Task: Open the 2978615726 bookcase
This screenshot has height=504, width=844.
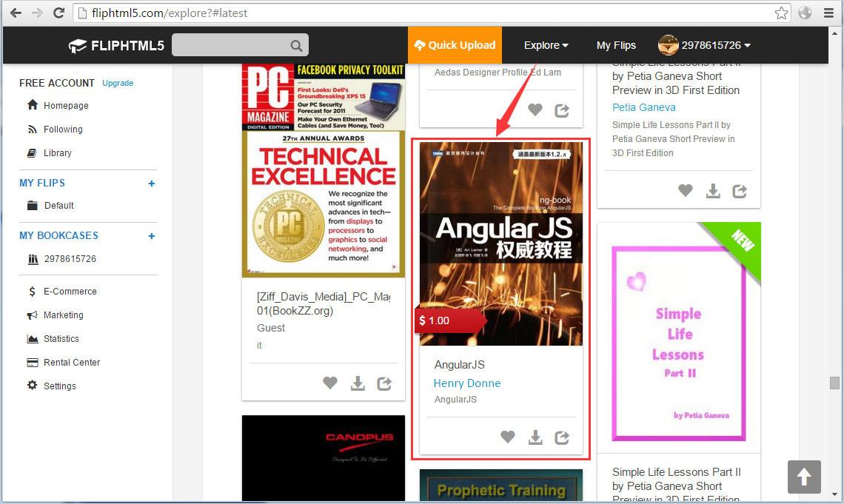Action: [x=61, y=259]
